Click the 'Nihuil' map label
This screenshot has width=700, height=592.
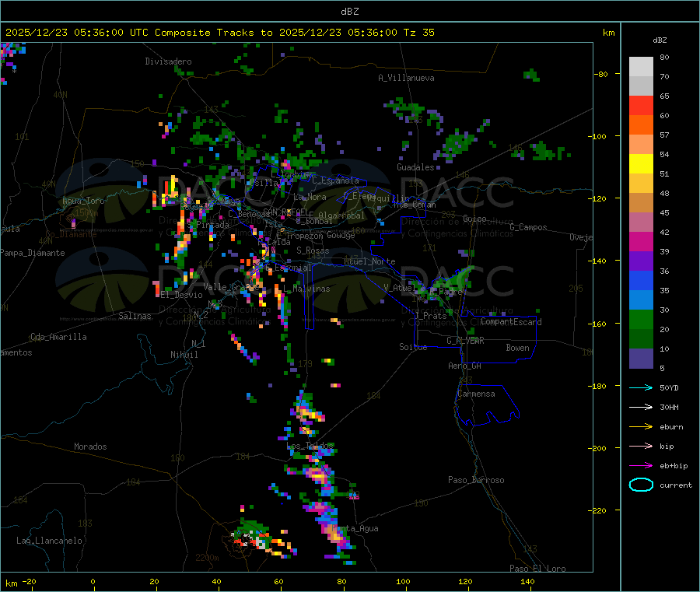click(184, 355)
